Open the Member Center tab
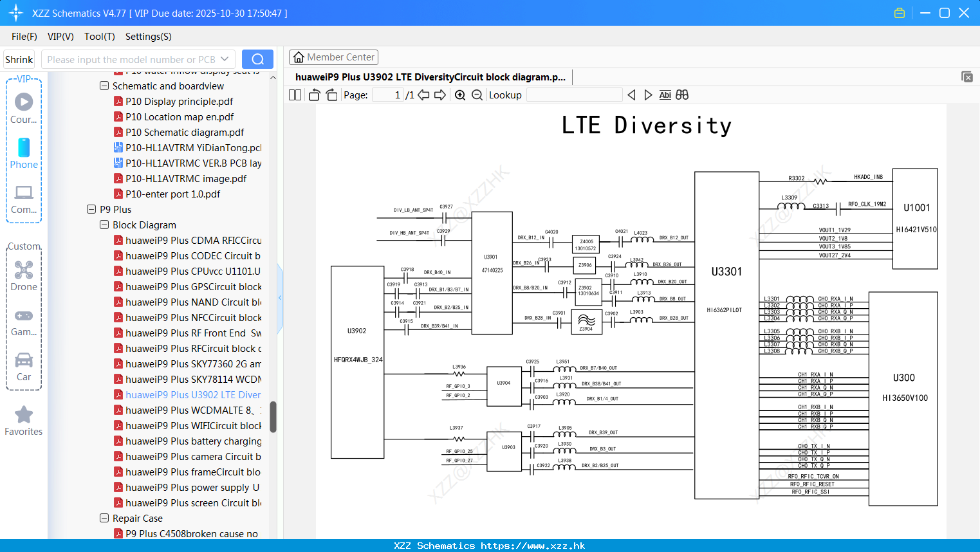 point(333,57)
